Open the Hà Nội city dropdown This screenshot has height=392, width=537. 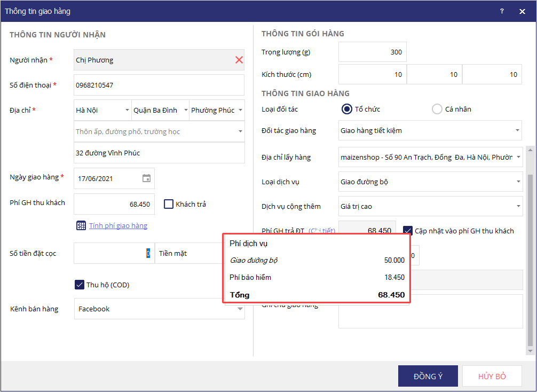point(102,111)
